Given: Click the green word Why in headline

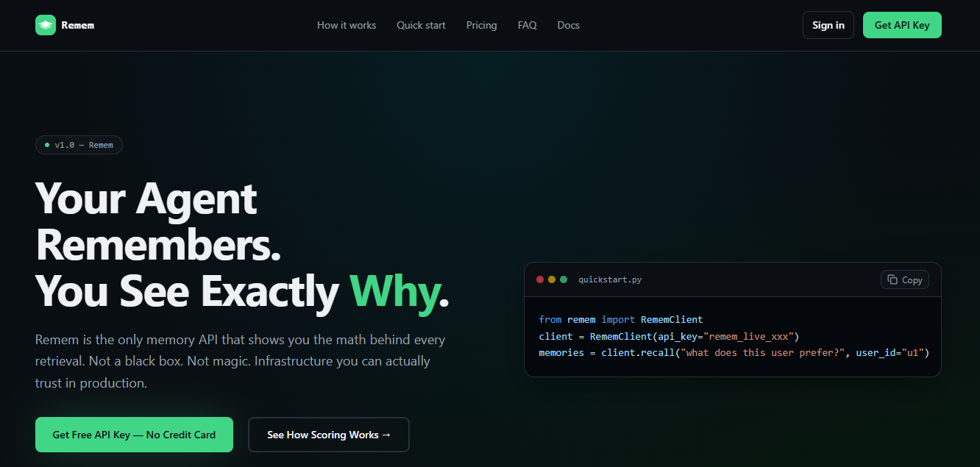Looking at the screenshot, I should (394, 291).
